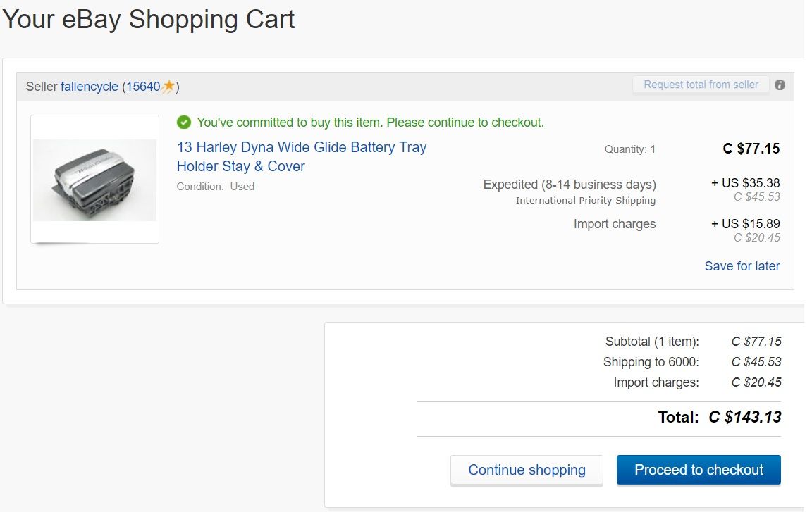Screen dimensions: 812x512
Task: Click the Total C $143.13 amount
Action: [744, 417]
